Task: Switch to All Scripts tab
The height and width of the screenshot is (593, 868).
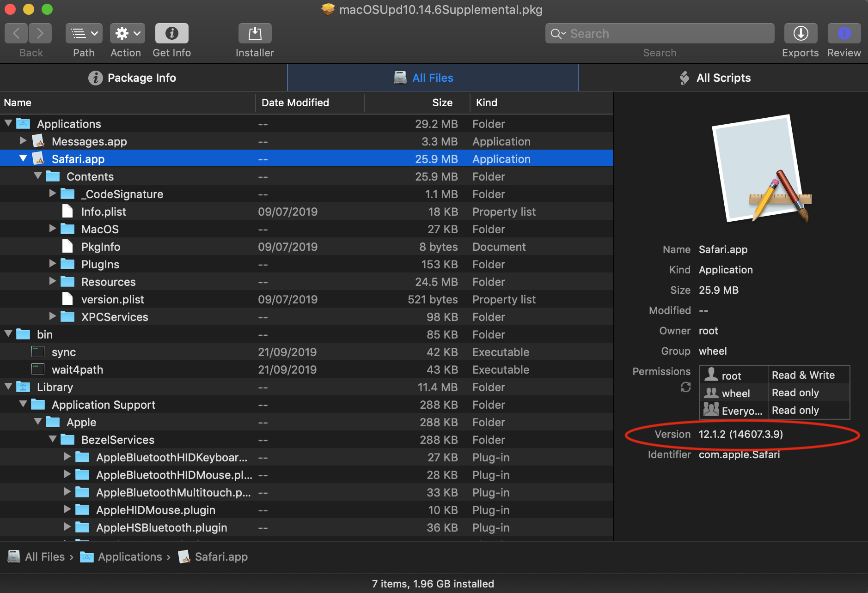Action: [x=723, y=78]
